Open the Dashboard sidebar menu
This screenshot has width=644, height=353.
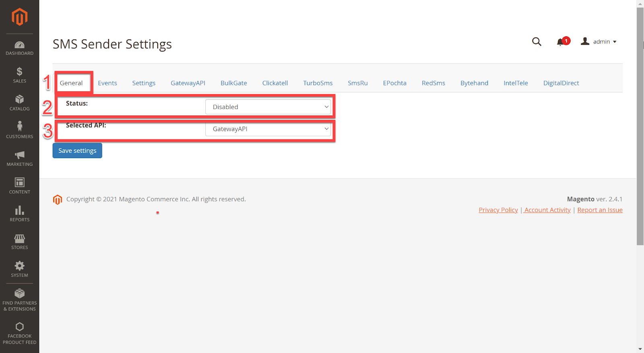[19, 48]
